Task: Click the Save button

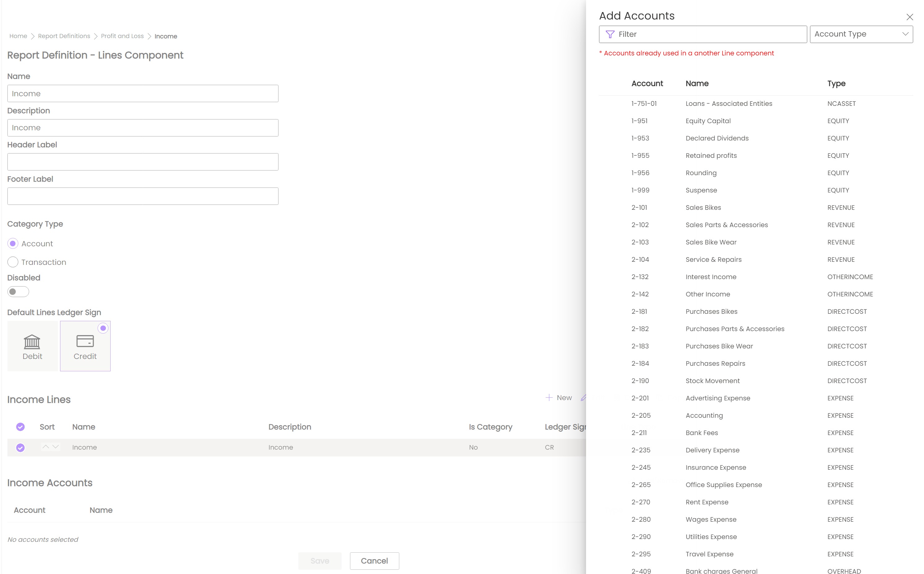Action: click(320, 560)
